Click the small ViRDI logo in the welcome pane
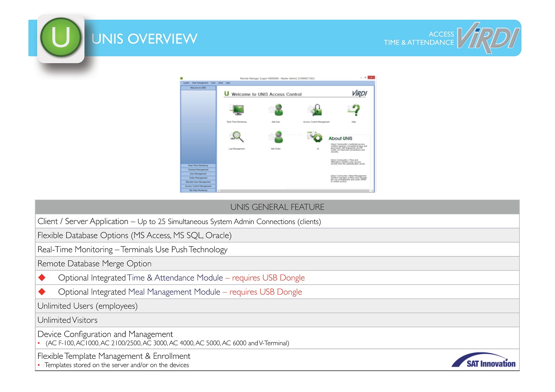The image size is (555, 392). [x=359, y=93]
